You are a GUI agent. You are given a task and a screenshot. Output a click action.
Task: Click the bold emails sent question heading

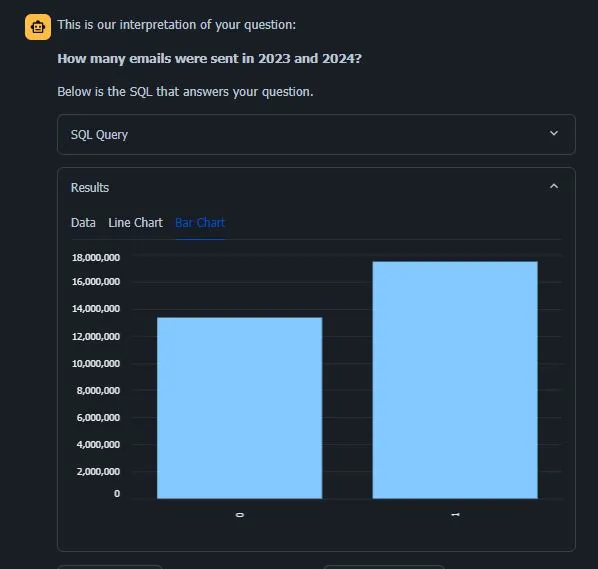click(209, 59)
